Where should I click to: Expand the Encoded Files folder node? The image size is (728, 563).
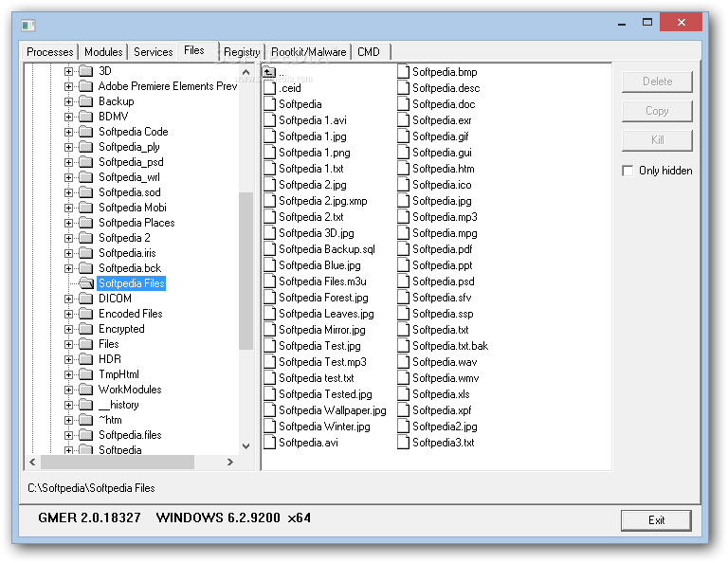68,314
